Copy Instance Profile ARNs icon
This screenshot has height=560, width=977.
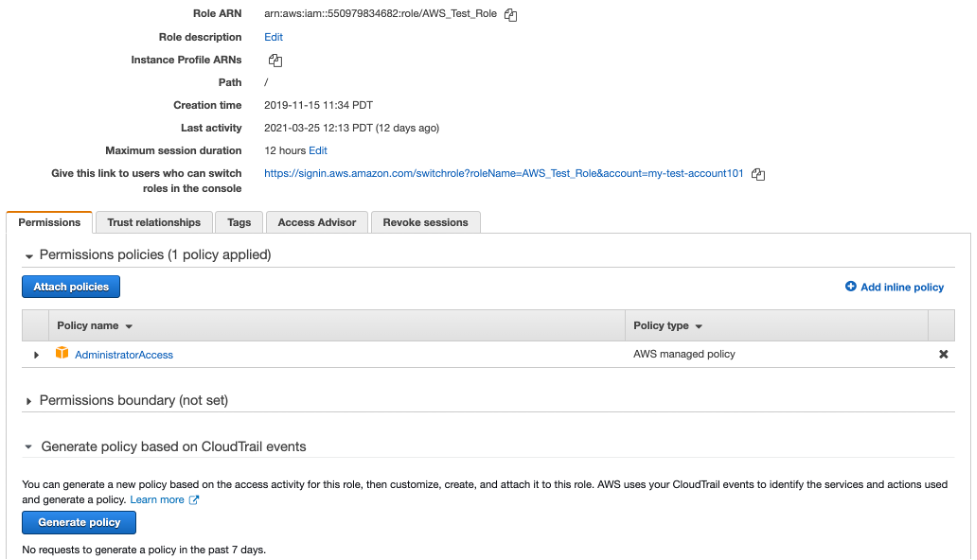click(x=275, y=60)
